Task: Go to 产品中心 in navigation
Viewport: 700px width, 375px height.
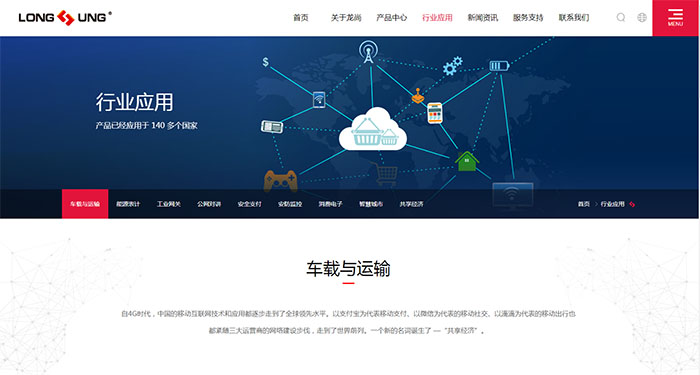Action: click(392, 18)
